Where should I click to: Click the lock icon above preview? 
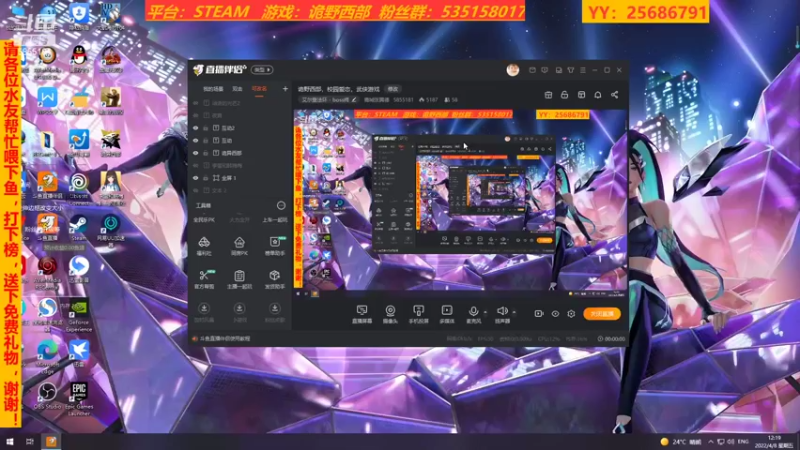[564, 95]
